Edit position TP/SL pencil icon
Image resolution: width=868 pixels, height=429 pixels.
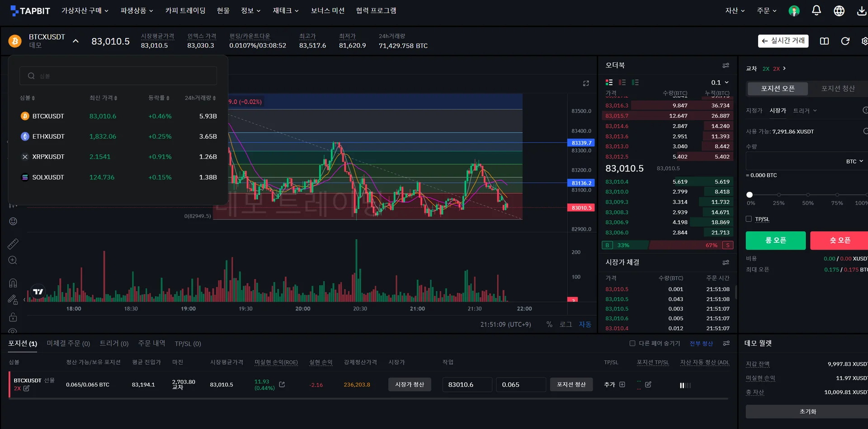pyautogui.click(x=648, y=384)
